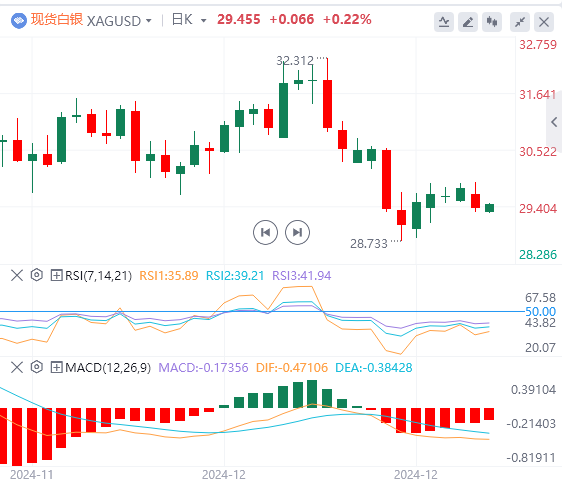Open the 日K timeframe dropdown
The height and width of the screenshot is (487, 562).
189,20
